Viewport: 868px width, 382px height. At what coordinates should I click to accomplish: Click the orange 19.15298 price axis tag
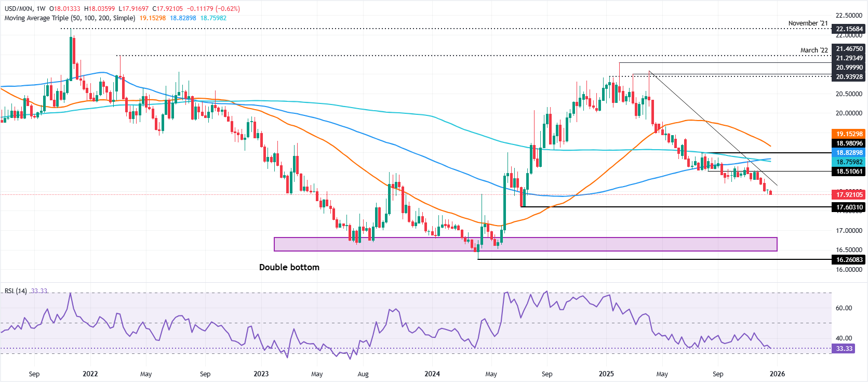(x=849, y=134)
